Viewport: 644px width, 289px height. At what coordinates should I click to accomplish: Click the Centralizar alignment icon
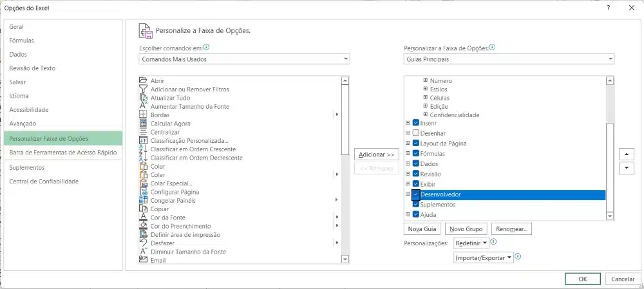[144, 132]
